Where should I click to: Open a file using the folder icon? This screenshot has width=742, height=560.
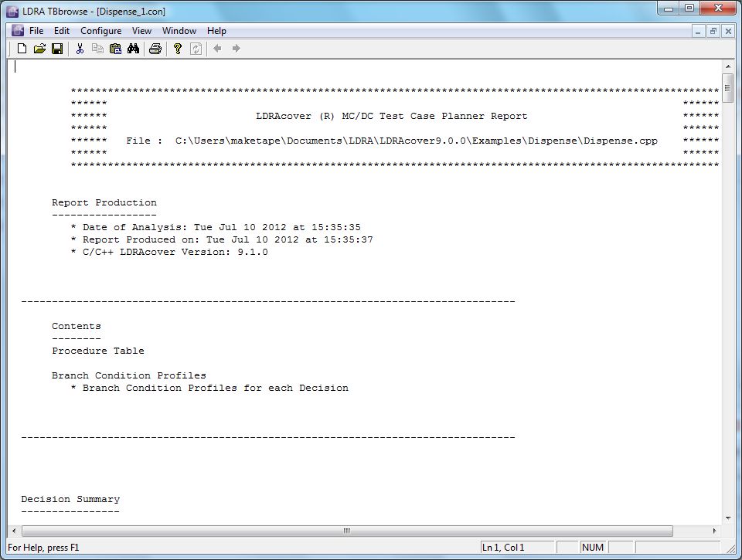[x=39, y=49]
